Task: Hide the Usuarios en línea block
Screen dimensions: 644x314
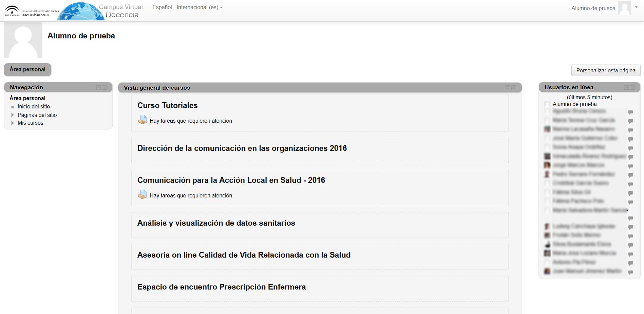Action: click(626, 87)
